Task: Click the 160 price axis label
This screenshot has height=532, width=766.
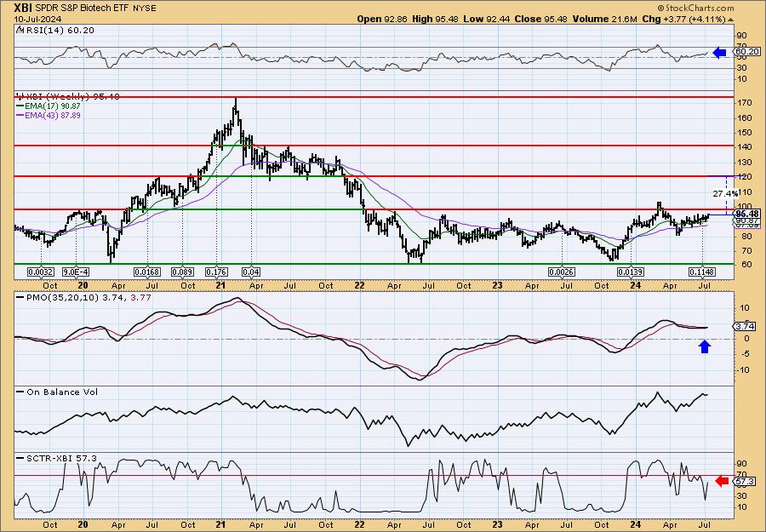Action: 745,117
